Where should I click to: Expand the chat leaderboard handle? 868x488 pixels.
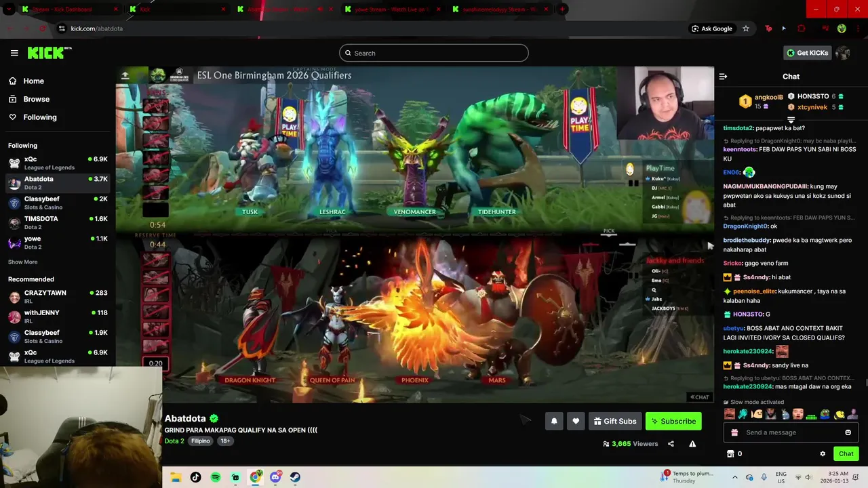(791, 120)
